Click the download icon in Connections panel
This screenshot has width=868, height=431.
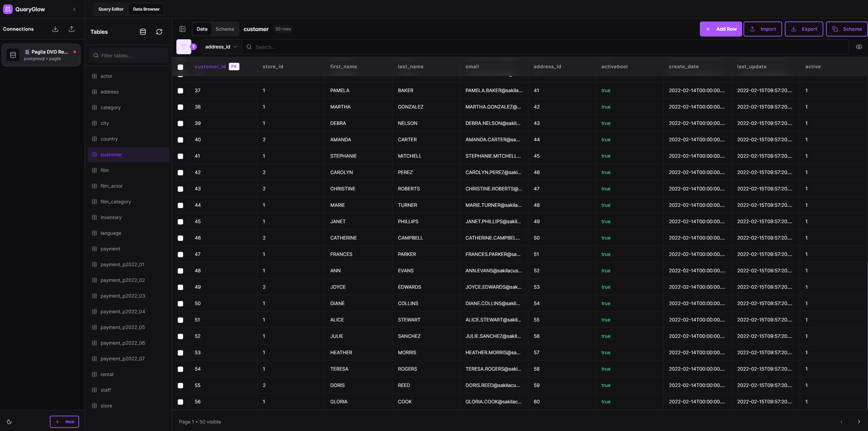coord(55,29)
